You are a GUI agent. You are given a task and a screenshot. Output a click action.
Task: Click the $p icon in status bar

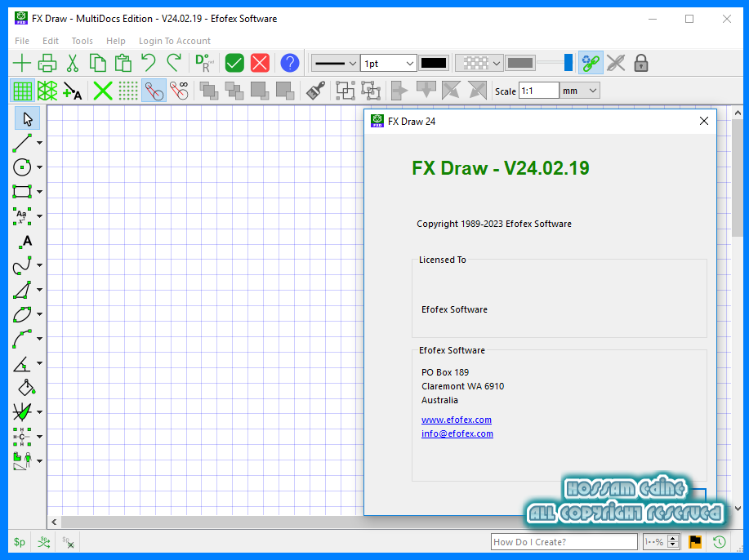(x=19, y=542)
